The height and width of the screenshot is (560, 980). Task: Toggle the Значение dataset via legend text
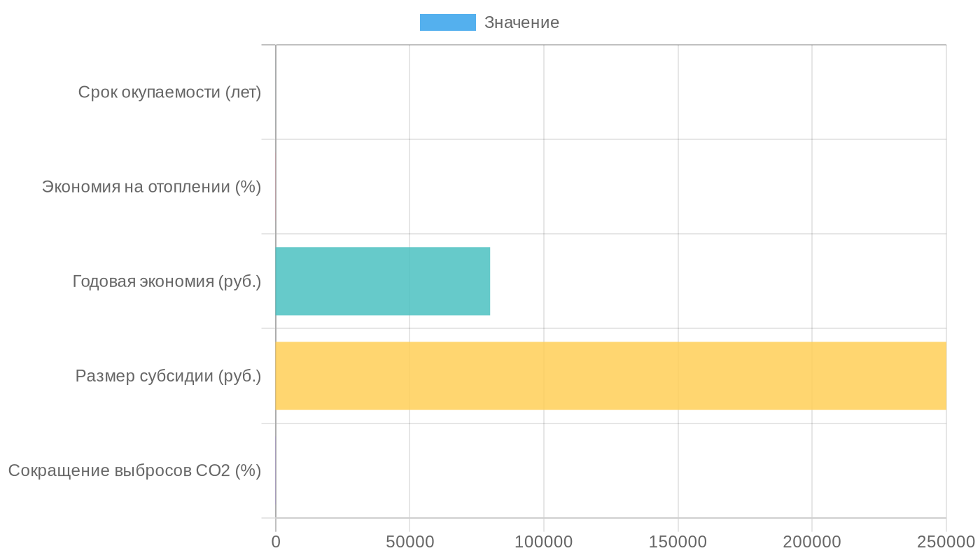coord(521,22)
